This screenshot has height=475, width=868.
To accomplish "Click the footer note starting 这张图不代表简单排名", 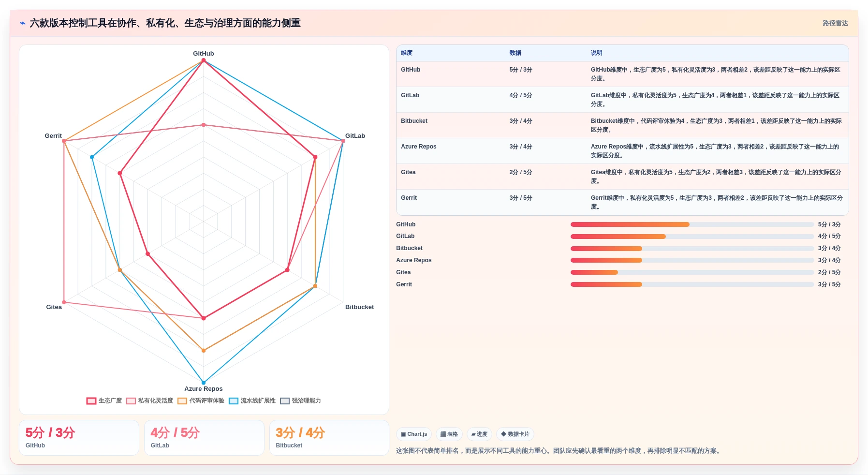I will (x=559, y=451).
